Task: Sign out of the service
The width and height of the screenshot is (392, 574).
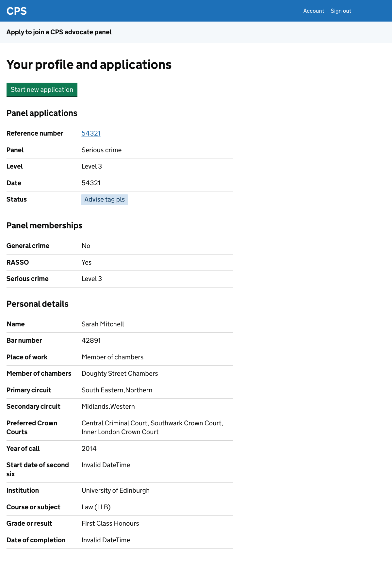Action: [341, 11]
